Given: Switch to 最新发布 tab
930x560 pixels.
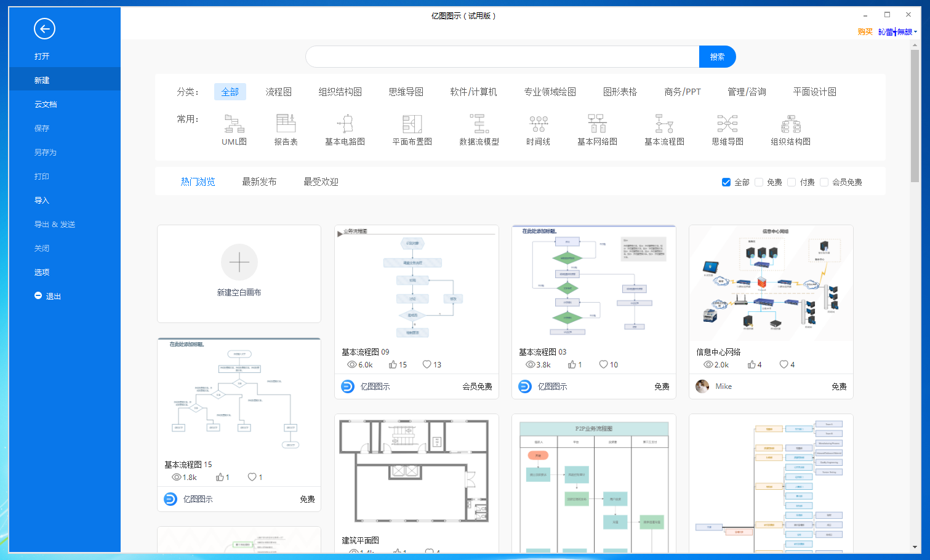Looking at the screenshot, I should pyautogui.click(x=259, y=182).
